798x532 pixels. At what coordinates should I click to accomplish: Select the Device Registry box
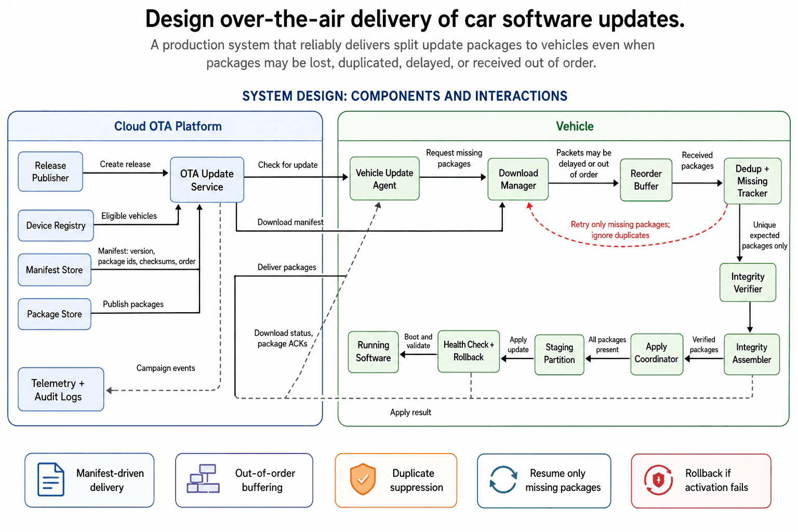tap(56, 225)
